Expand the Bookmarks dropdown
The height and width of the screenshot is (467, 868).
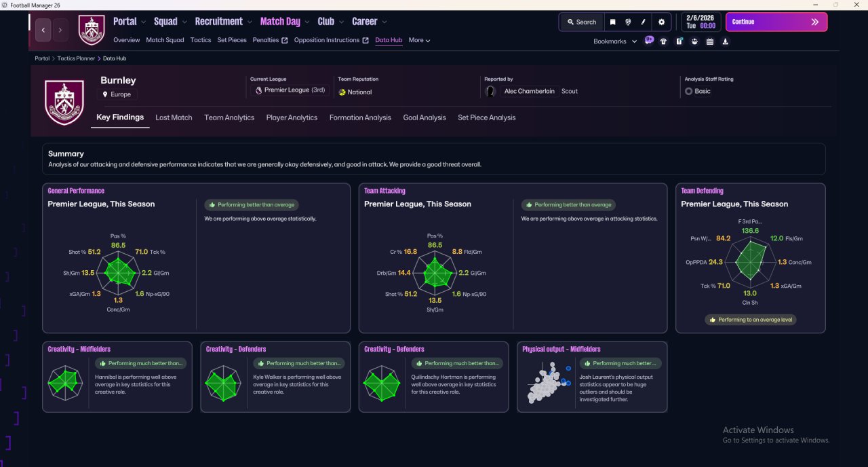click(615, 41)
